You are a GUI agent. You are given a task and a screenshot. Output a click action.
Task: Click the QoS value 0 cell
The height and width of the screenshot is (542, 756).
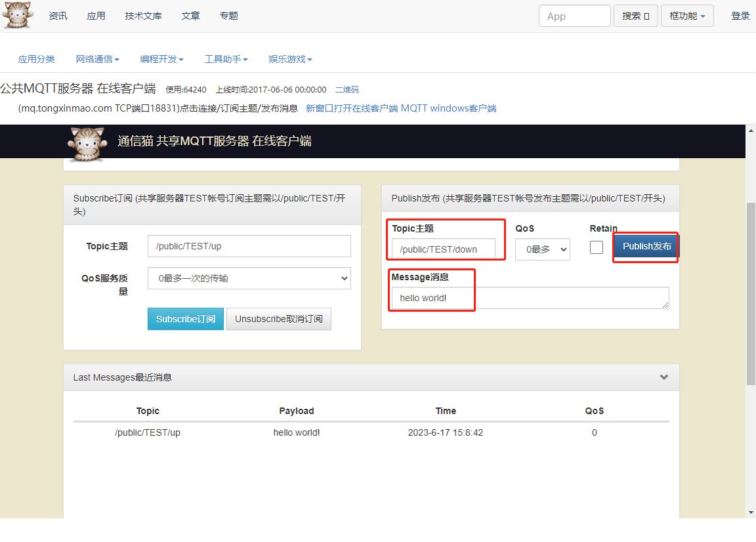595,432
